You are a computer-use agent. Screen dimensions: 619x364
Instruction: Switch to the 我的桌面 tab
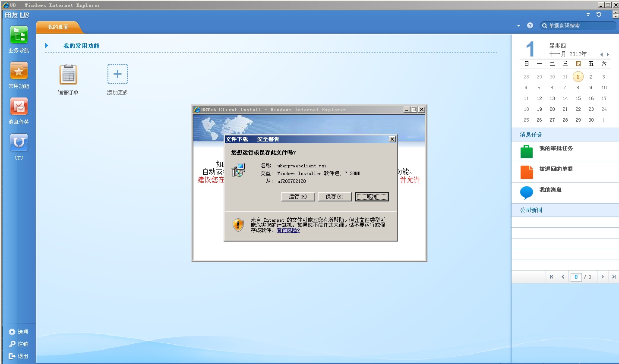click(x=58, y=27)
